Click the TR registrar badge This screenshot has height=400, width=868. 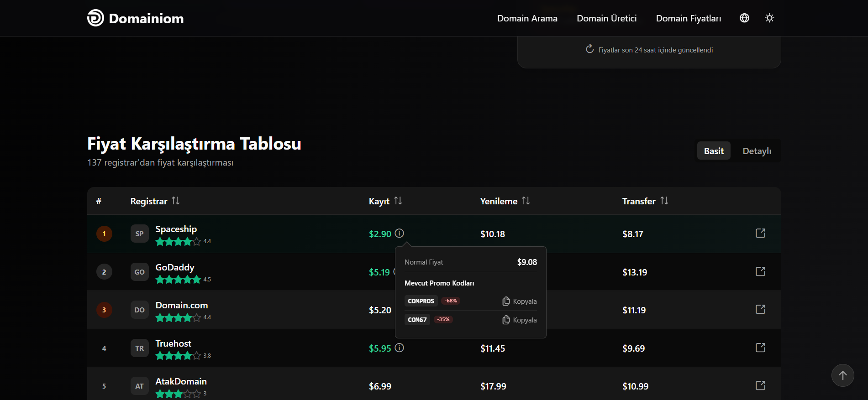click(x=140, y=348)
